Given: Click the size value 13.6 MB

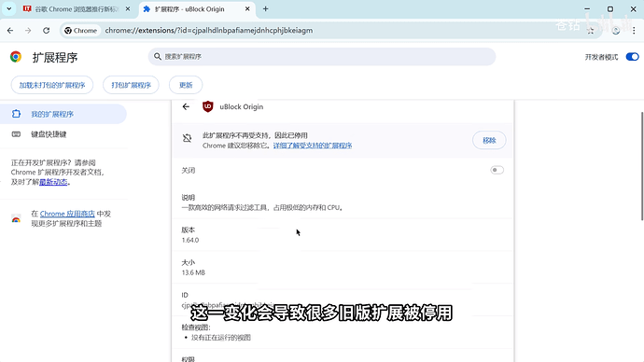Looking at the screenshot, I should pyautogui.click(x=193, y=272).
